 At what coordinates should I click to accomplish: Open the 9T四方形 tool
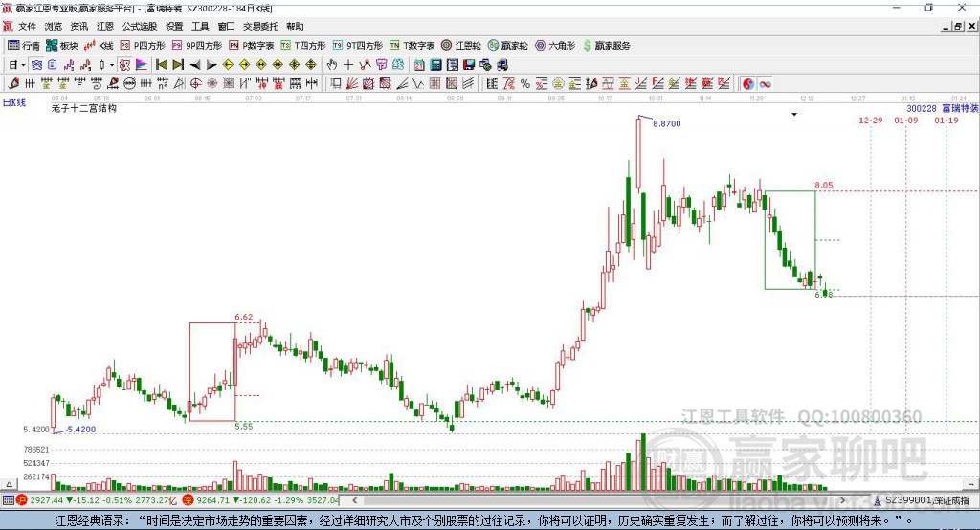coord(358,46)
